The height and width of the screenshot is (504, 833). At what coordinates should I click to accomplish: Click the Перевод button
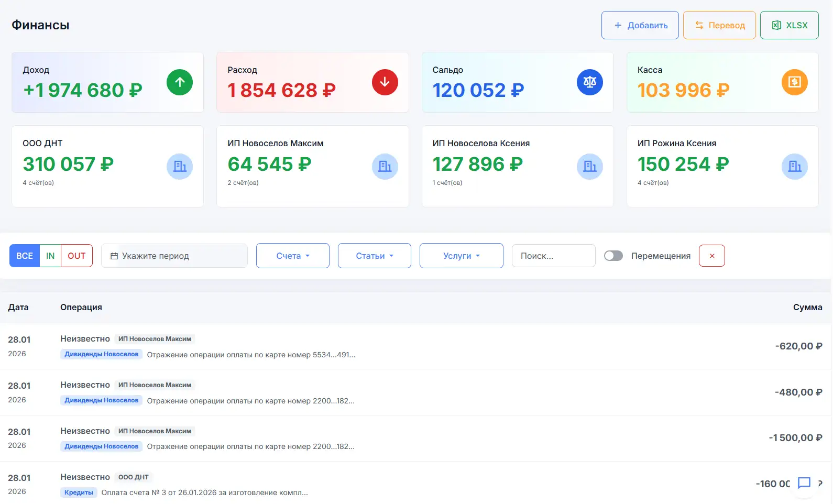pyautogui.click(x=719, y=25)
